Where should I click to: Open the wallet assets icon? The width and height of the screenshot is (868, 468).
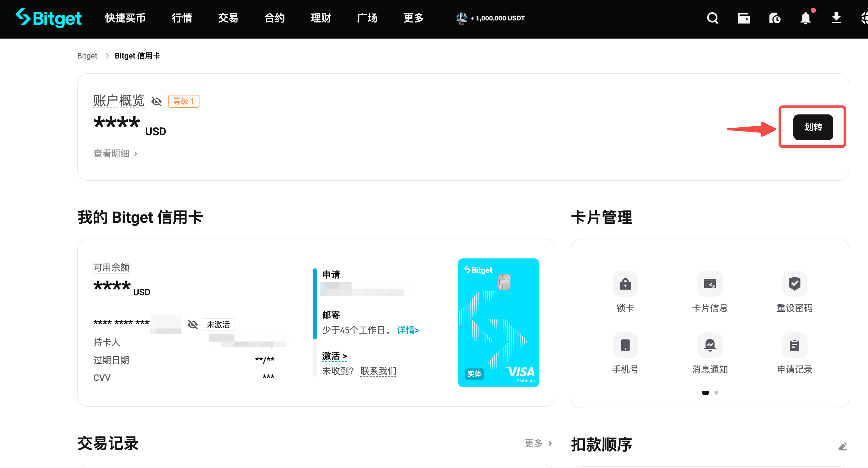point(744,18)
